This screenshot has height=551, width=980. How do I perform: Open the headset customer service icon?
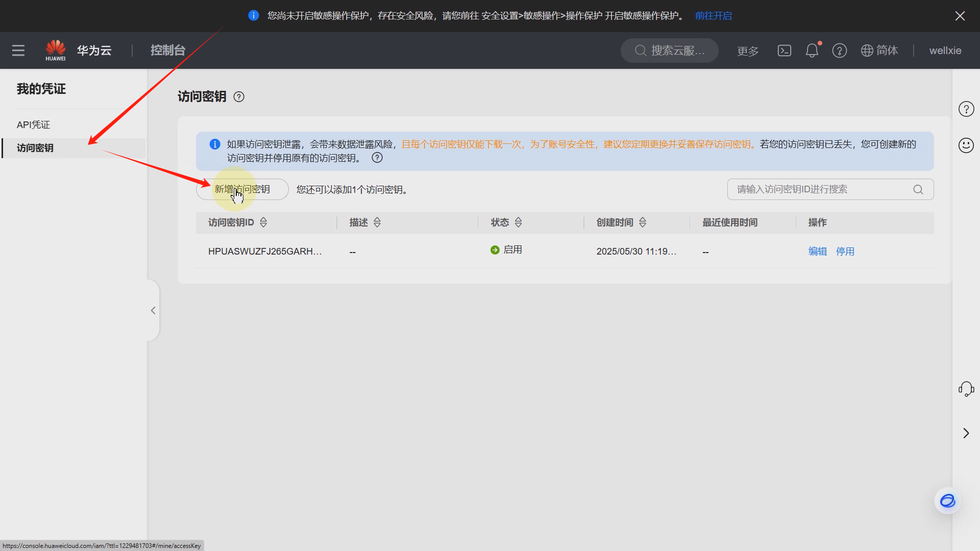[966, 389]
